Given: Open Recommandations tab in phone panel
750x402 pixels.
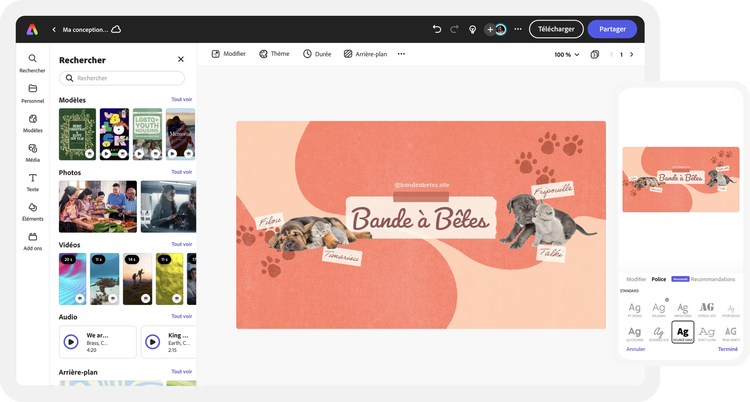Looking at the screenshot, I should [x=713, y=279].
